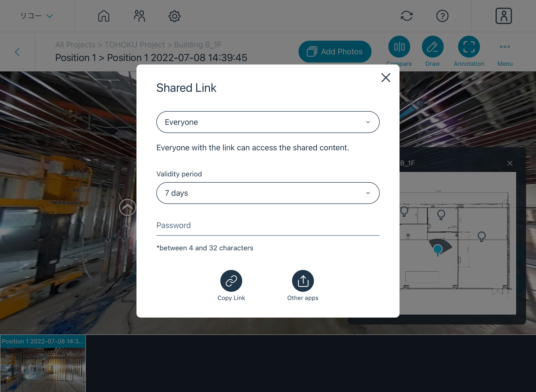Open All Projects breadcrumb link
This screenshot has width=536, height=392.
pos(75,45)
